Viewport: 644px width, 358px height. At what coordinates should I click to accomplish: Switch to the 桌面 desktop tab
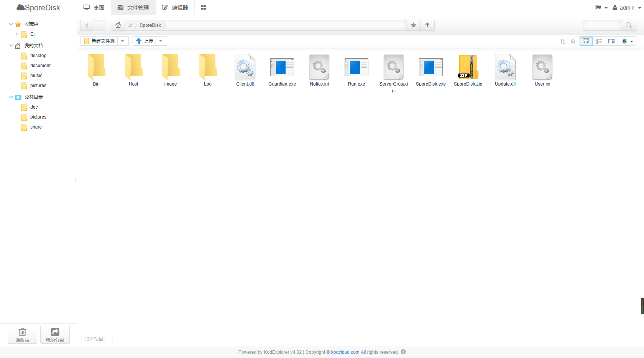pyautogui.click(x=94, y=8)
